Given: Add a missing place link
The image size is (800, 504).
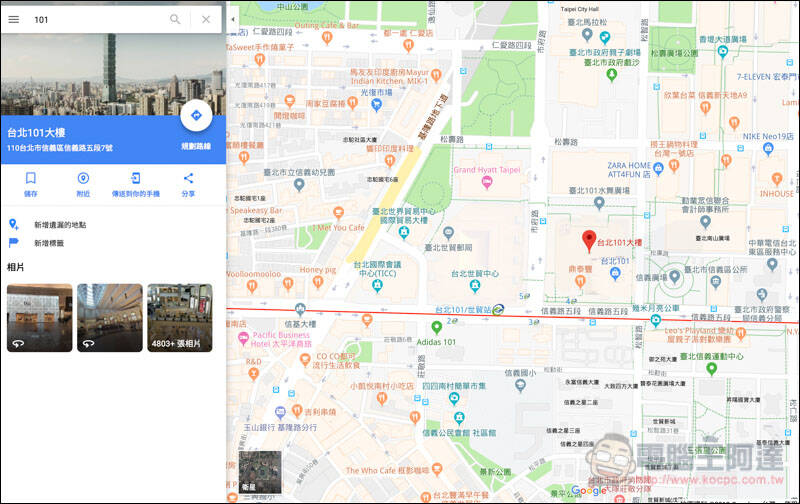Looking at the screenshot, I should (60, 225).
